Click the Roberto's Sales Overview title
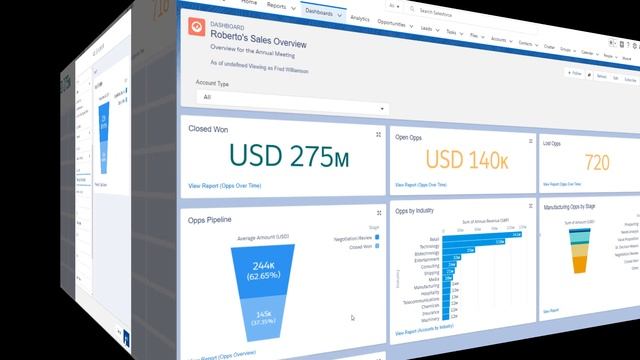The image size is (640, 360). [x=258, y=40]
